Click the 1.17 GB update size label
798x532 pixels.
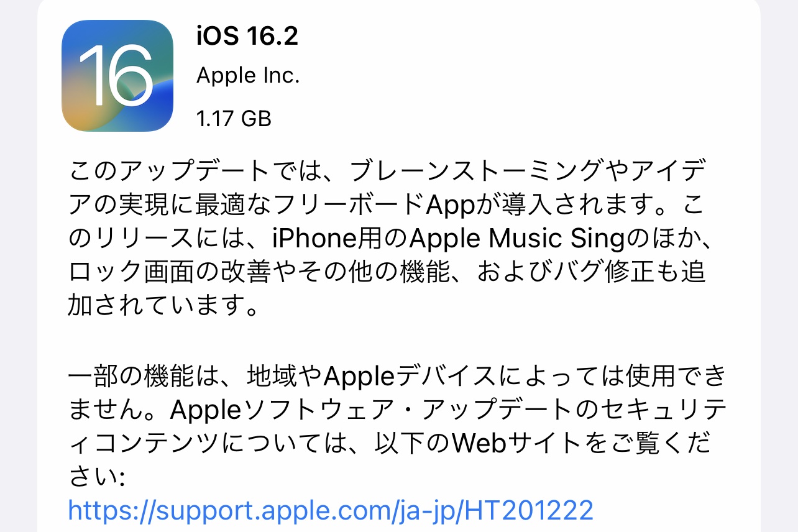[x=234, y=117]
